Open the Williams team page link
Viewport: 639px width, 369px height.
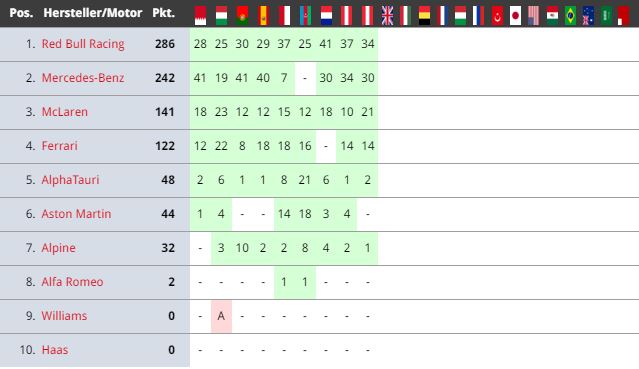[64, 316]
